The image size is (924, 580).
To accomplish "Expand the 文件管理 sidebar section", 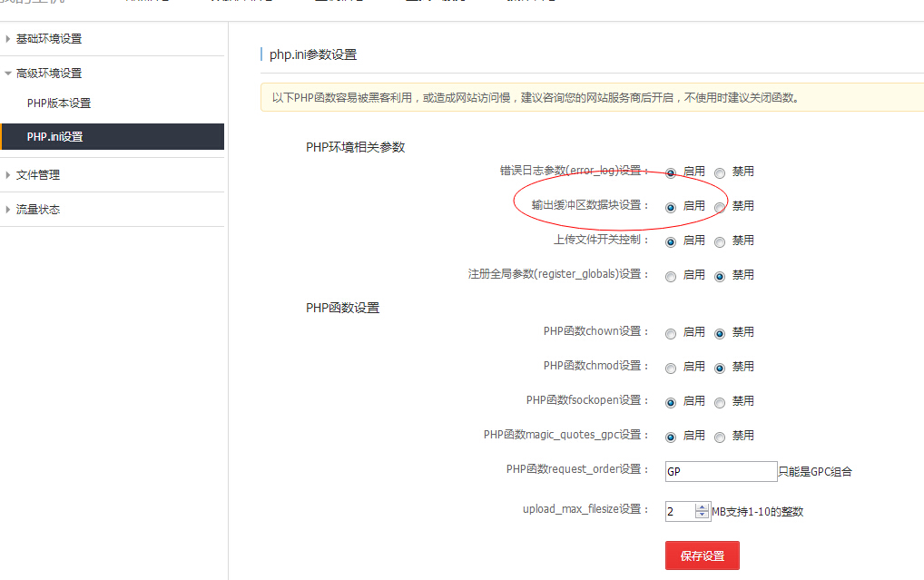I will pyautogui.click(x=38, y=175).
